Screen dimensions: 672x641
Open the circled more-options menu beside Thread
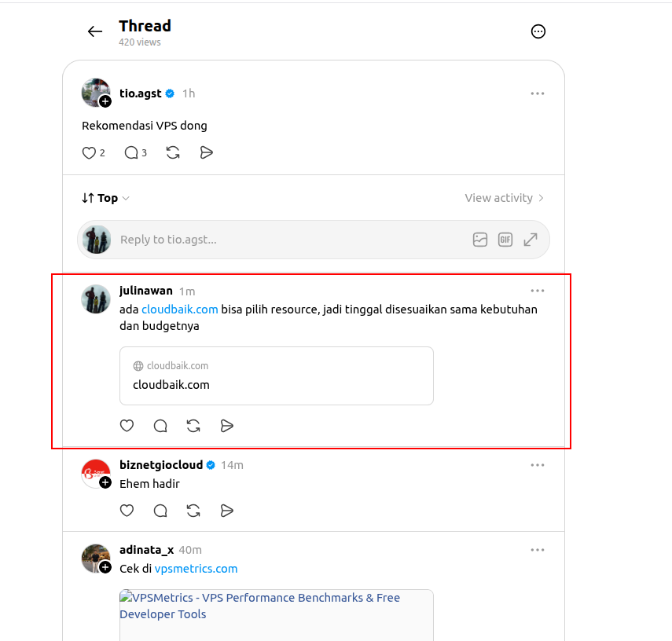point(538,31)
